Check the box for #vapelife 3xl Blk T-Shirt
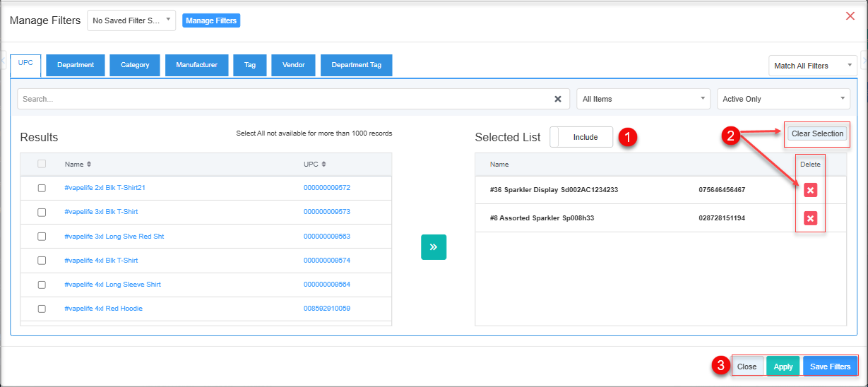The height and width of the screenshot is (387, 868). [42, 212]
